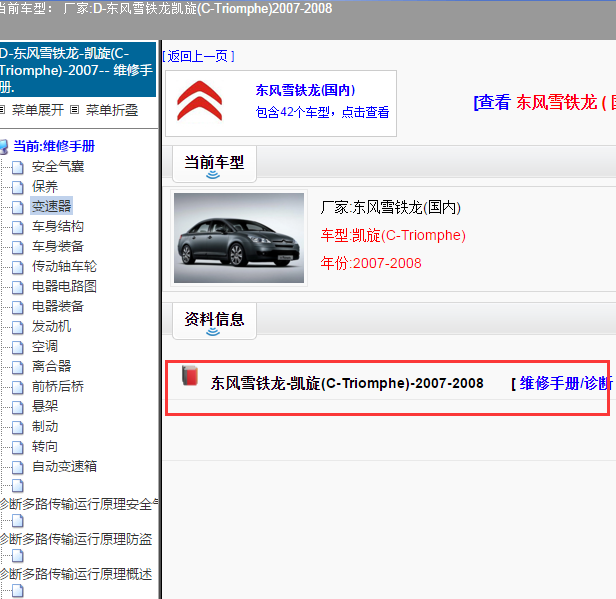Click the page icon beside 前桥后桥

pyautogui.click(x=18, y=388)
